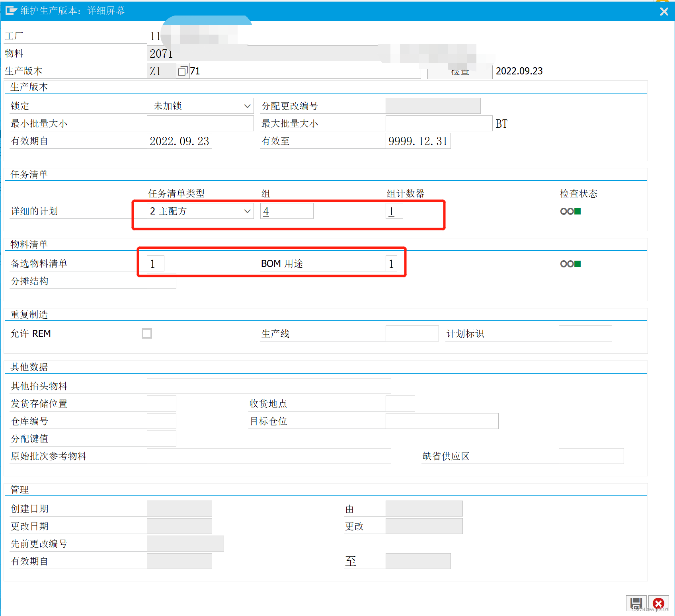Screen dimensions: 675x616
Task: Click the dialog title bar window icon
Action: (x=11, y=11)
